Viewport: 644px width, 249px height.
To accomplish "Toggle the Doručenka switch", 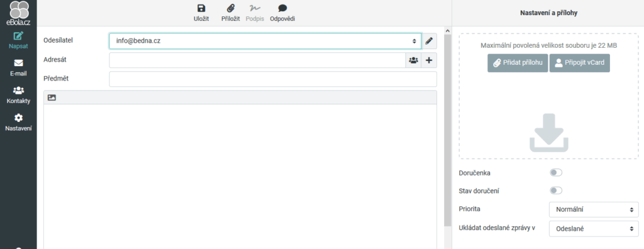I will click(556, 172).
